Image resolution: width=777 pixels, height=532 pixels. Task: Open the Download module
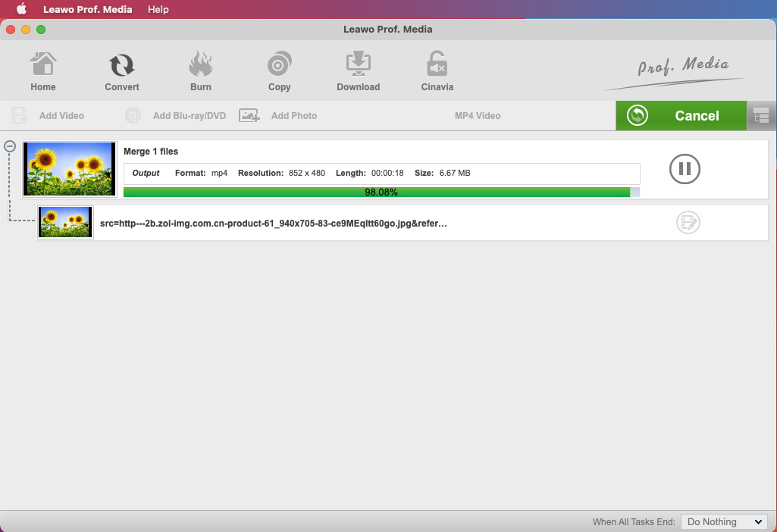[x=359, y=72]
